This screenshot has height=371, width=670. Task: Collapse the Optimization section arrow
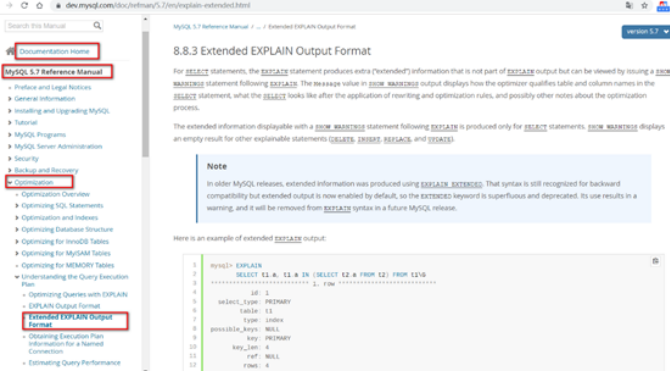[9, 182]
